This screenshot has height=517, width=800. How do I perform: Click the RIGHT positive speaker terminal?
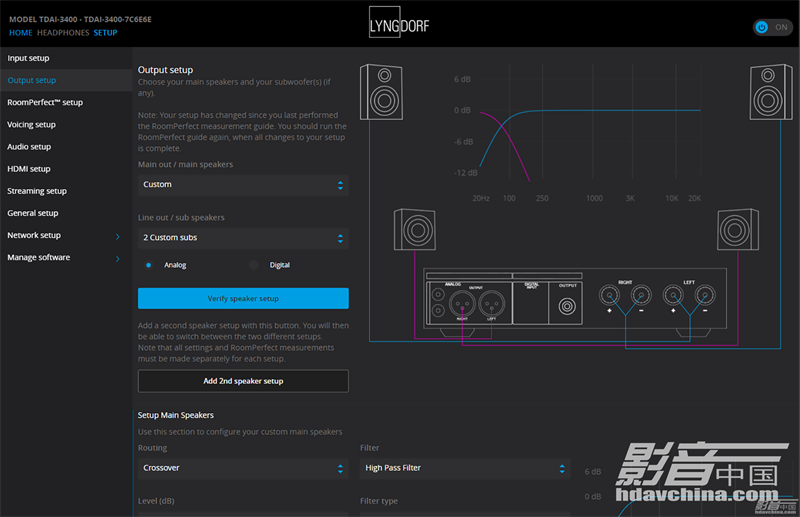click(x=609, y=295)
